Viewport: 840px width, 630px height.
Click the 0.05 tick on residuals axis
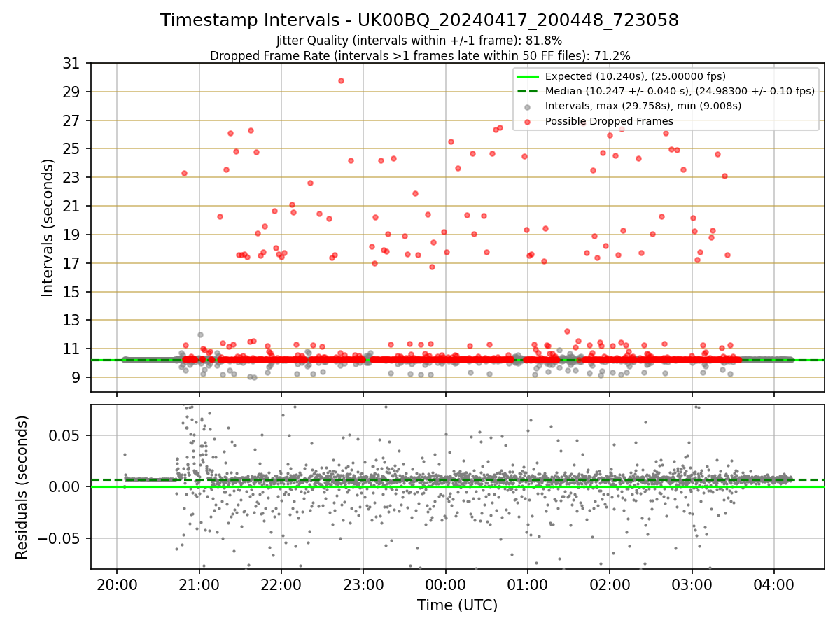[66, 435]
